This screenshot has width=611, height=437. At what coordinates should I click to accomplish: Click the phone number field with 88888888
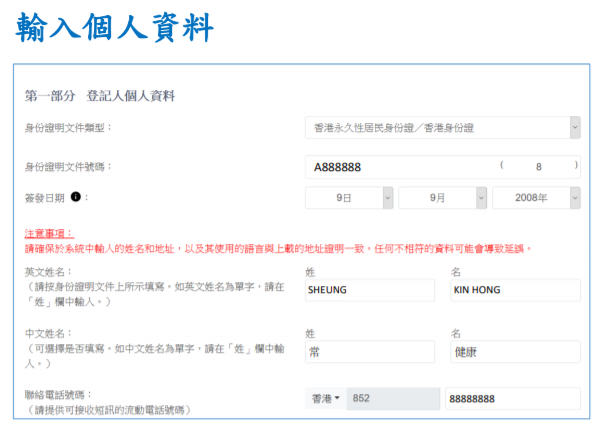pyautogui.click(x=512, y=399)
